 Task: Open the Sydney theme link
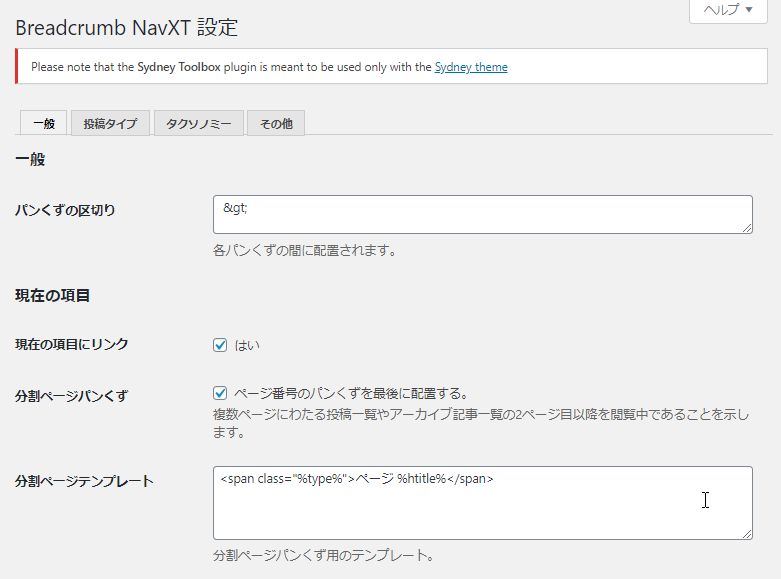click(x=471, y=67)
